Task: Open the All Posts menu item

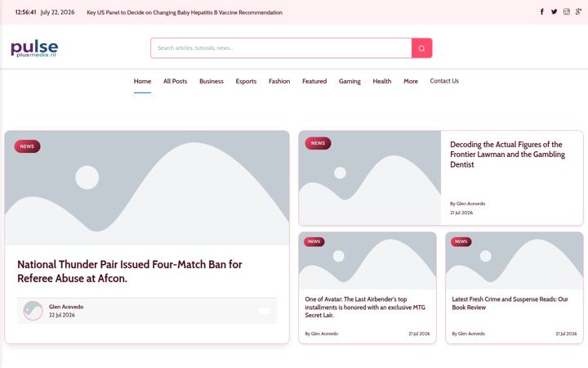Action: (175, 81)
